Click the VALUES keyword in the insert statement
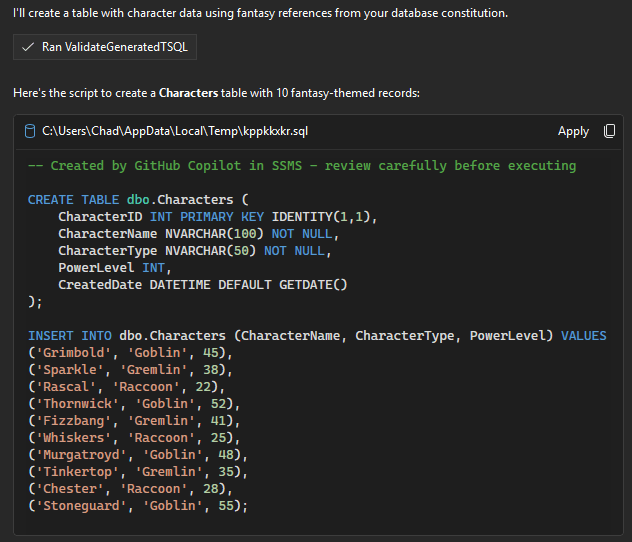The image size is (632, 542). (x=584, y=336)
